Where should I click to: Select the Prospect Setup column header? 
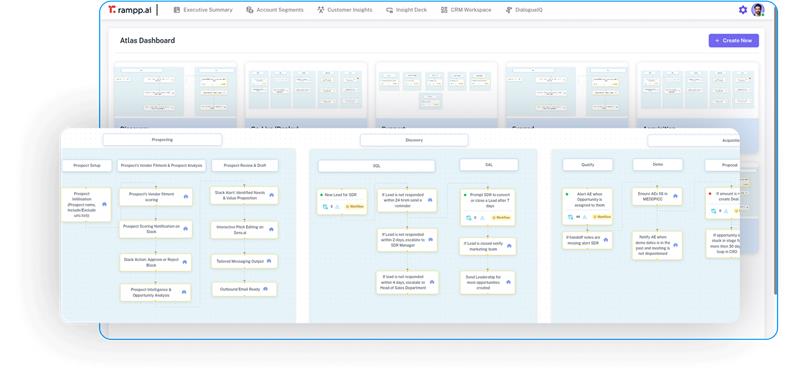87,166
